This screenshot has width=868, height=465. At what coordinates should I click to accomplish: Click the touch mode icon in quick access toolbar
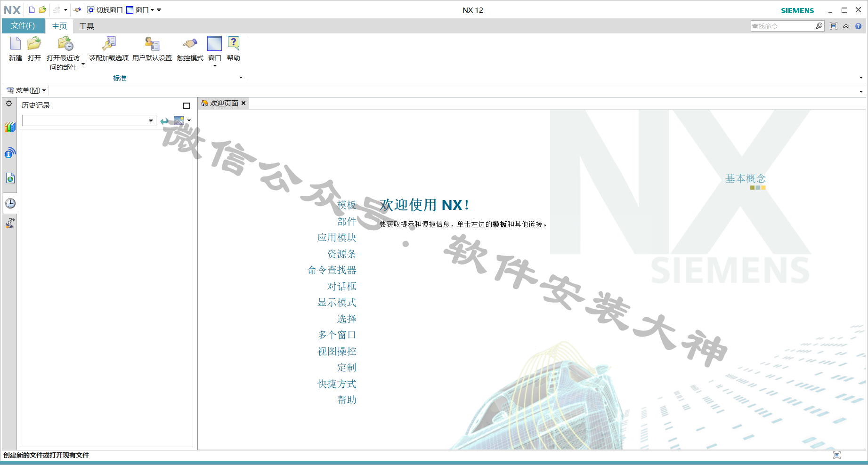click(77, 10)
